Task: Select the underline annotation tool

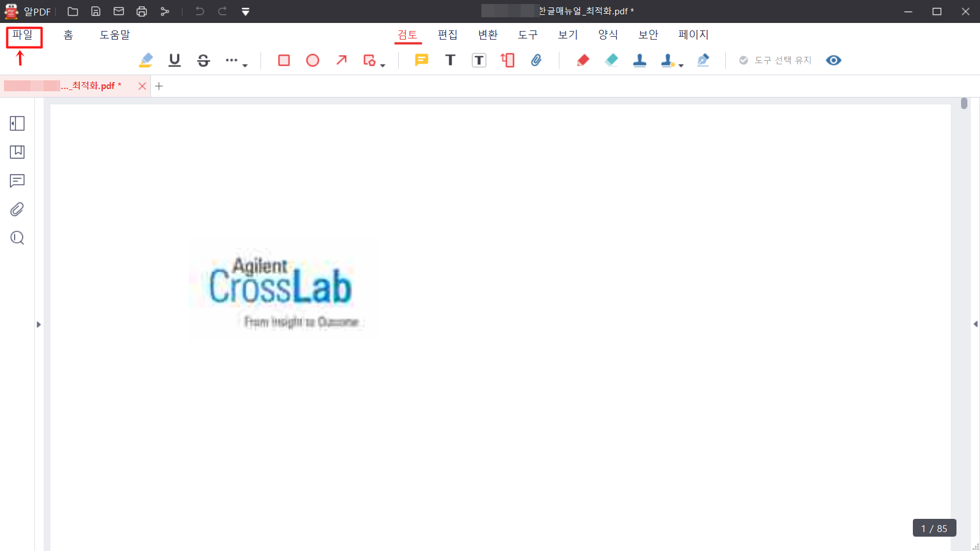Action: pyautogui.click(x=175, y=60)
